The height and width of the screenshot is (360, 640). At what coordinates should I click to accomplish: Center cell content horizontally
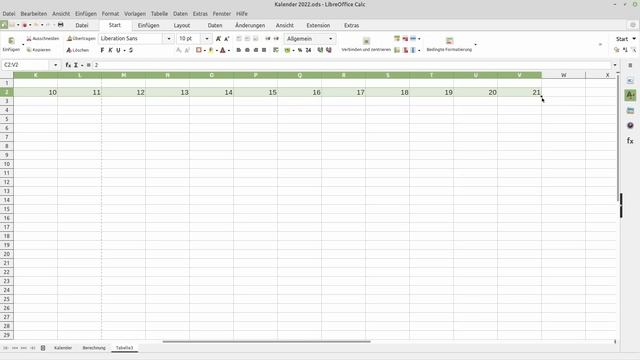coord(247,50)
